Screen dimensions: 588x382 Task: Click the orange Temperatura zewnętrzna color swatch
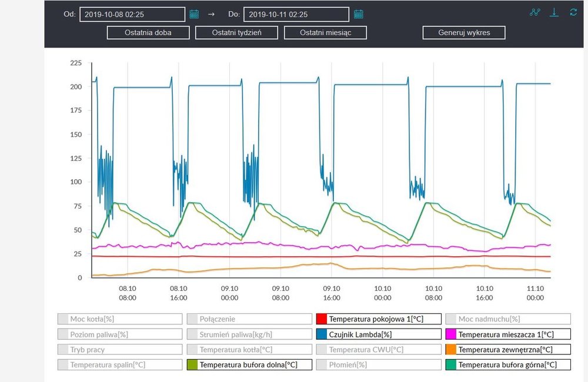pyautogui.click(x=451, y=350)
